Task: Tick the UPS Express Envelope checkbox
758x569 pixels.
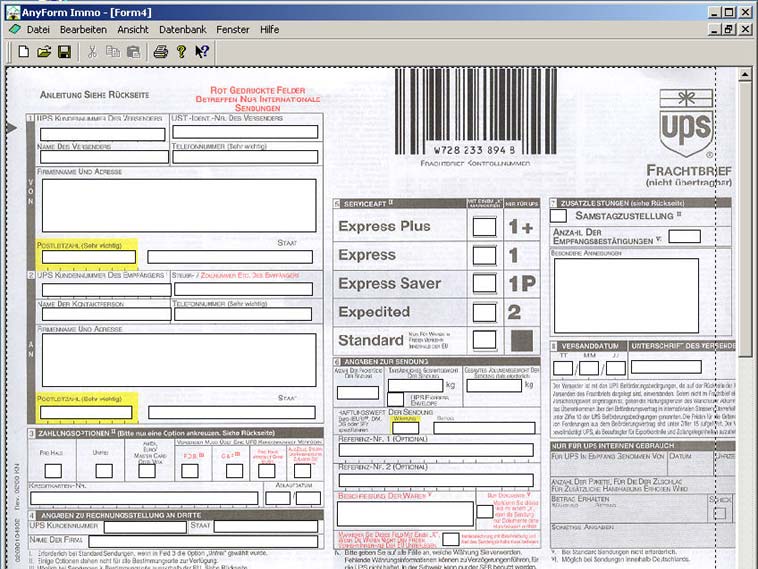Action: [395, 399]
